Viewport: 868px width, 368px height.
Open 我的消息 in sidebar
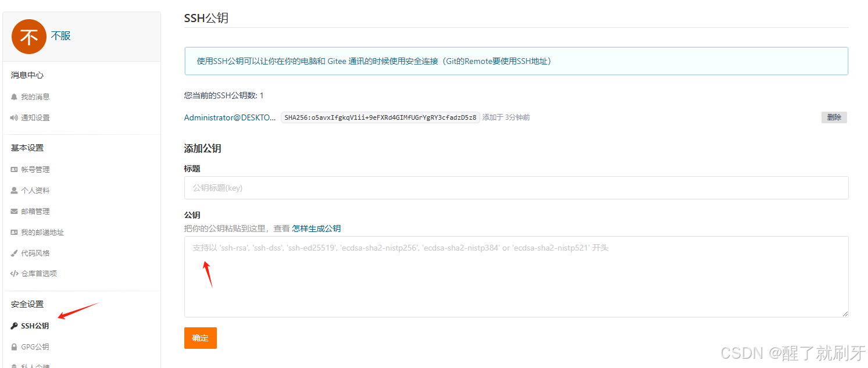click(35, 97)
